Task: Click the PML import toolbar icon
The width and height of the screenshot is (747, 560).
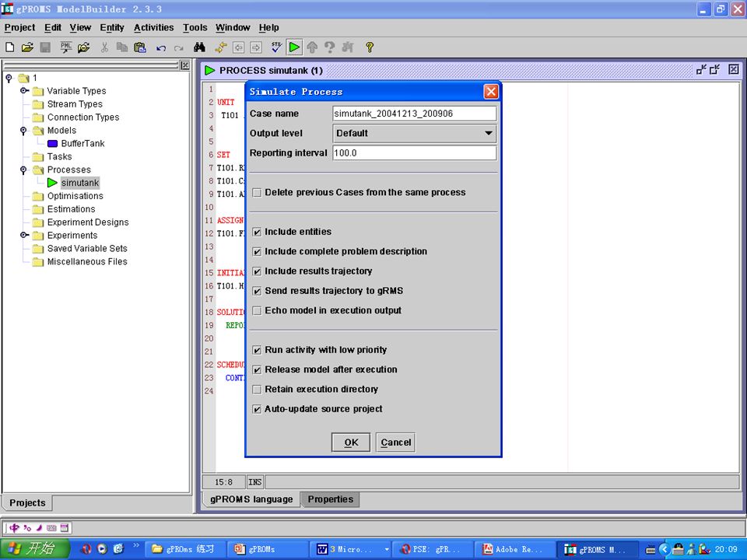Action: [65, 47]
